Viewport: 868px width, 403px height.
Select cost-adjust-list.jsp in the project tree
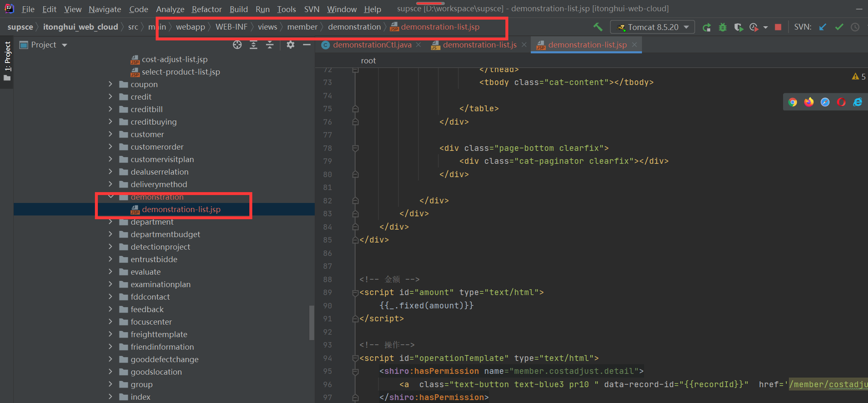click(174, 60)
